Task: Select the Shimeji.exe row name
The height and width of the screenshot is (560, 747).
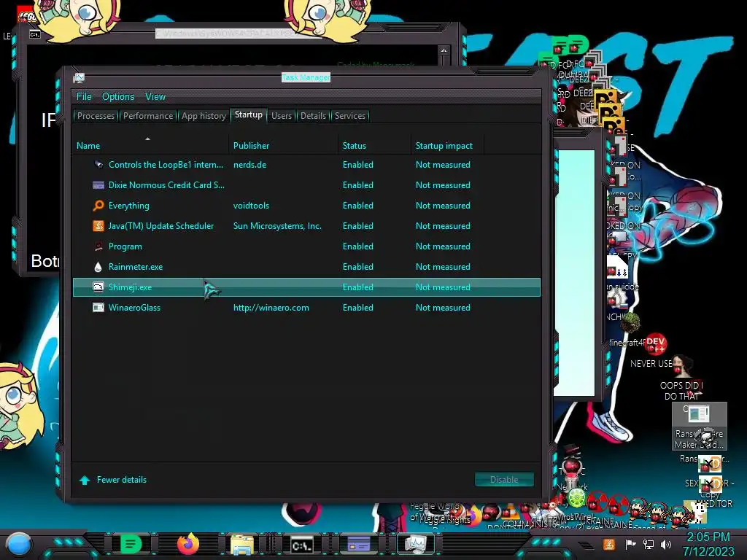Action: tap(130, 287)
